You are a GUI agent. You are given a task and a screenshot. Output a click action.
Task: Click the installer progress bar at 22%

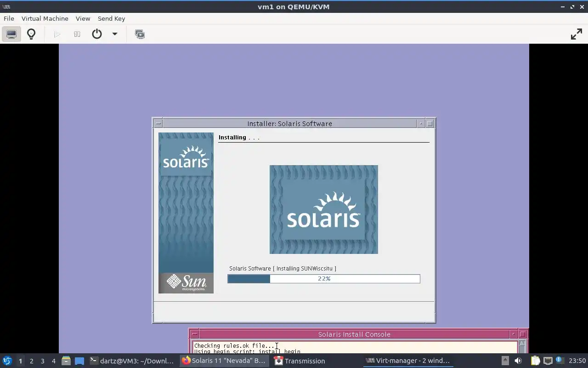pyautogui.click(x=324, y=279)
